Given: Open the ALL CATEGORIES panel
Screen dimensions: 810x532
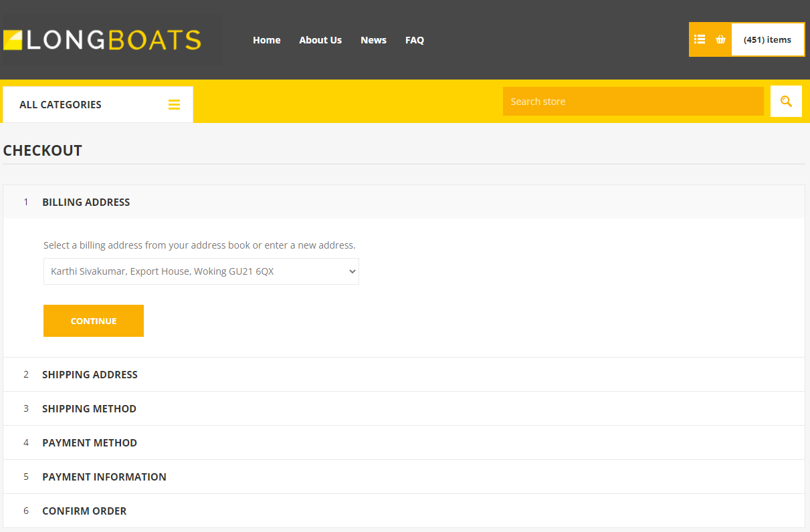Looking at the screenshot, I should 61,104.
